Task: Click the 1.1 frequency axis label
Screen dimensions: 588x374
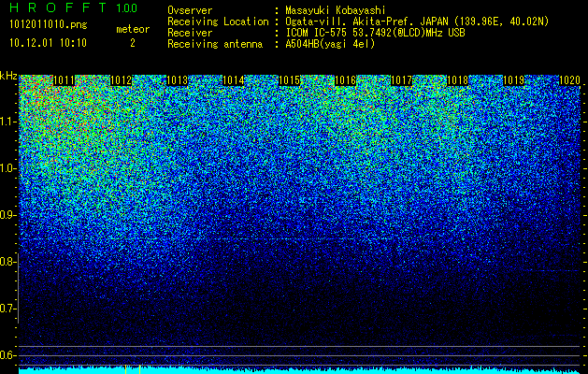Action: point(8,122)
